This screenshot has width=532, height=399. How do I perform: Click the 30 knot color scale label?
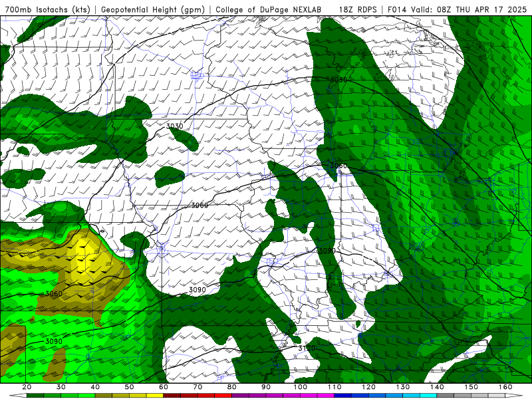tap(61, 387)
